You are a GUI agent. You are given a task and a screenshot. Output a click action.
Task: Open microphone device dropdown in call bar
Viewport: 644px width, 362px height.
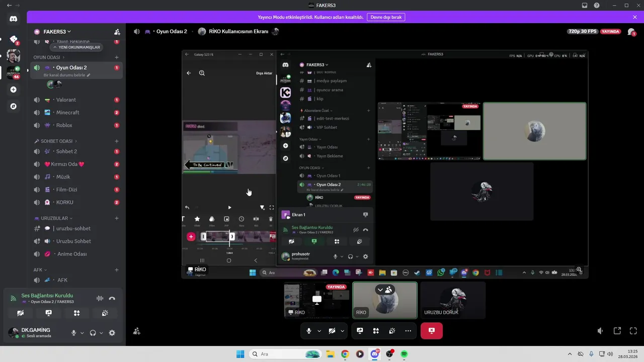coord(319,331)
